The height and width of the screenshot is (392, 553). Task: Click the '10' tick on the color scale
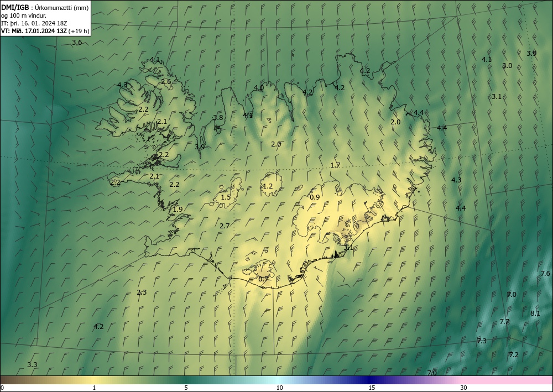280,388
